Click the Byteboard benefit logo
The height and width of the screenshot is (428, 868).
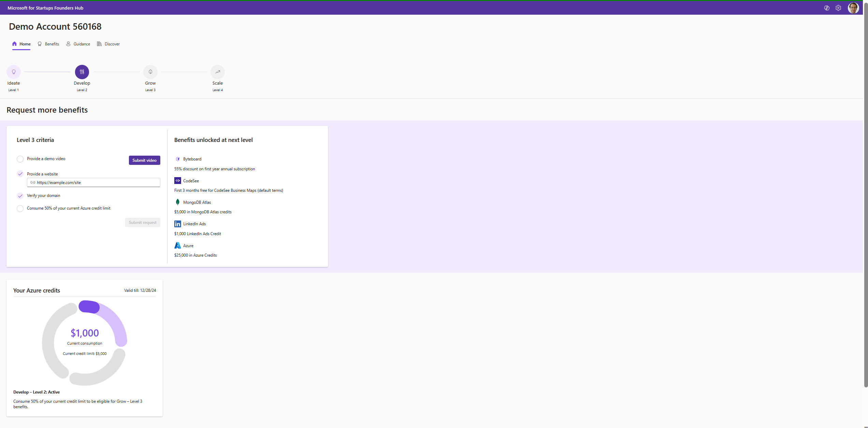click(x=178, y=159)
